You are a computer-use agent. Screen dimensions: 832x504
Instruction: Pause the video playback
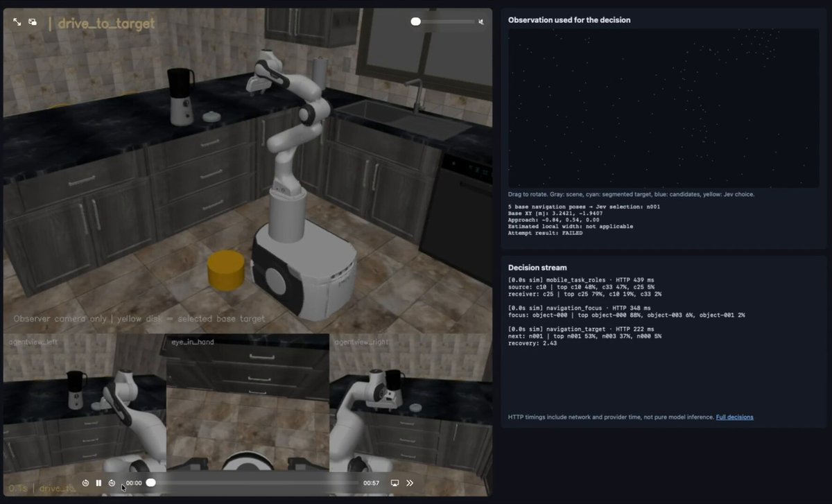(x=98, y=483)
